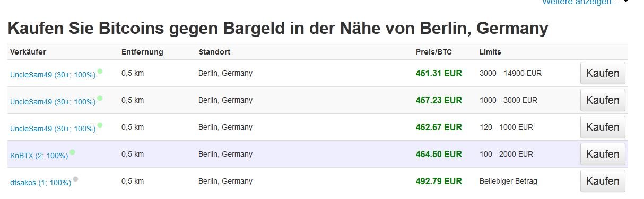
Task: Expand the 'Weitere anzeigen' dropdown arrow
Action: coord(626,2)
